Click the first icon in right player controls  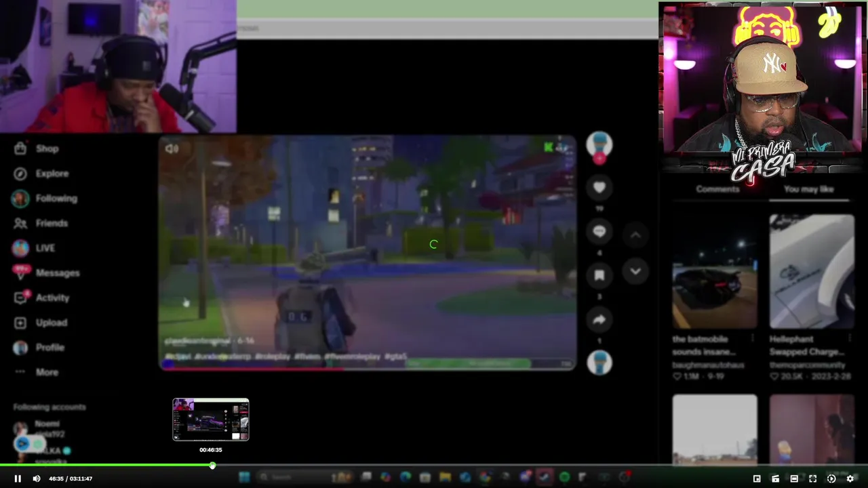tap(757, 479)
